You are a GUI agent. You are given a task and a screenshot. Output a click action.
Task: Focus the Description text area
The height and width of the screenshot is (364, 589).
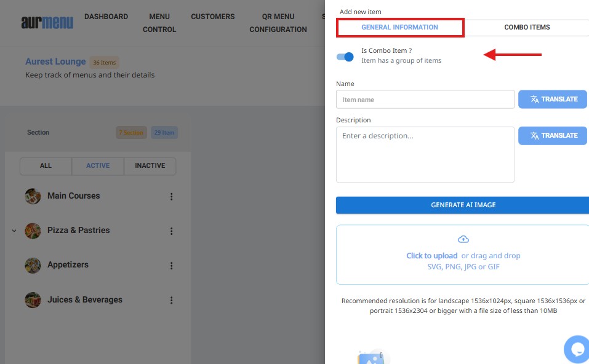pos(425,154)
